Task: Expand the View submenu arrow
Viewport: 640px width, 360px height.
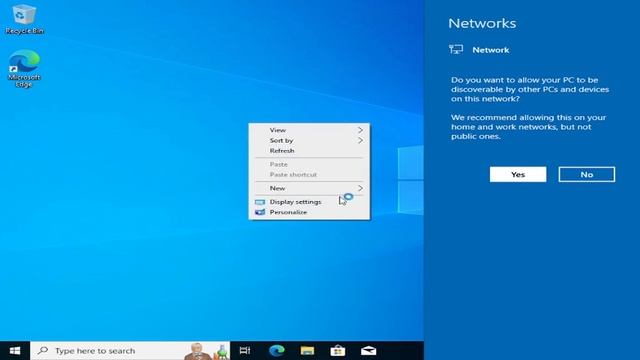Action: click(360, 130)
